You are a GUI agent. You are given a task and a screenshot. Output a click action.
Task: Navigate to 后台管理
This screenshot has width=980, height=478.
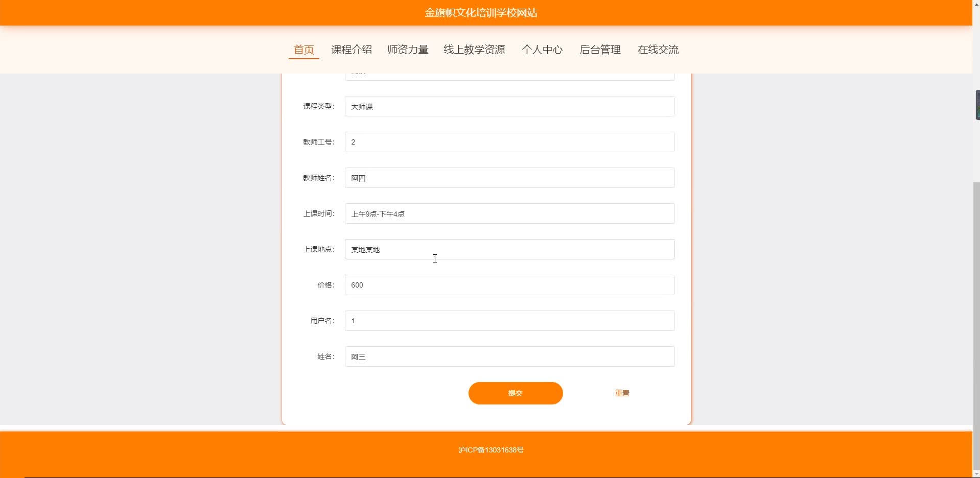600,50
